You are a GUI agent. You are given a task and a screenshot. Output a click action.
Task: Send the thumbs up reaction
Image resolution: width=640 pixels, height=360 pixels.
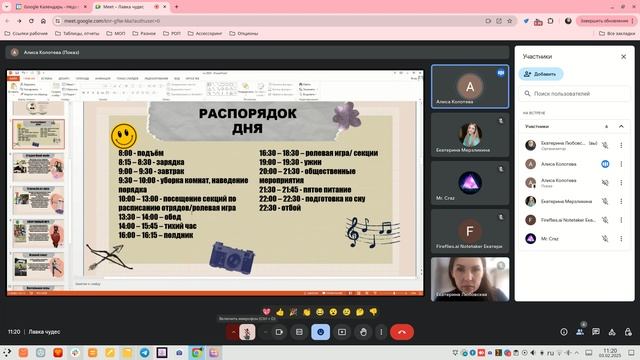coord(280,312)
